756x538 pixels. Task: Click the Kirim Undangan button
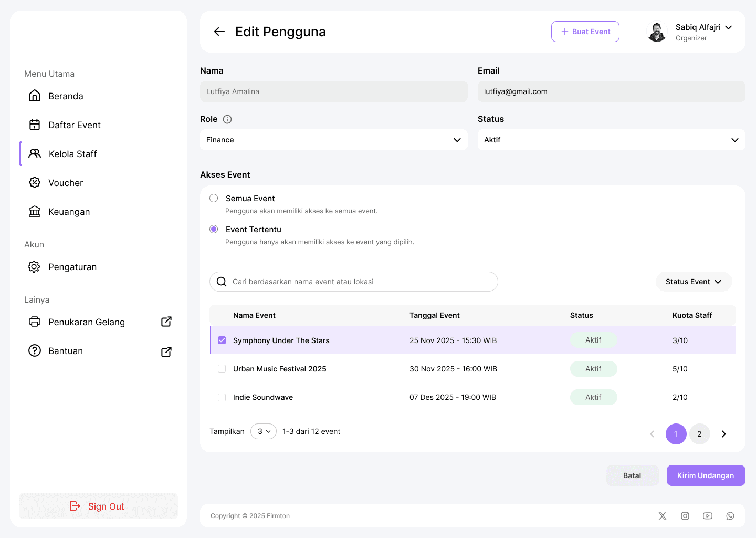(706, 475)
